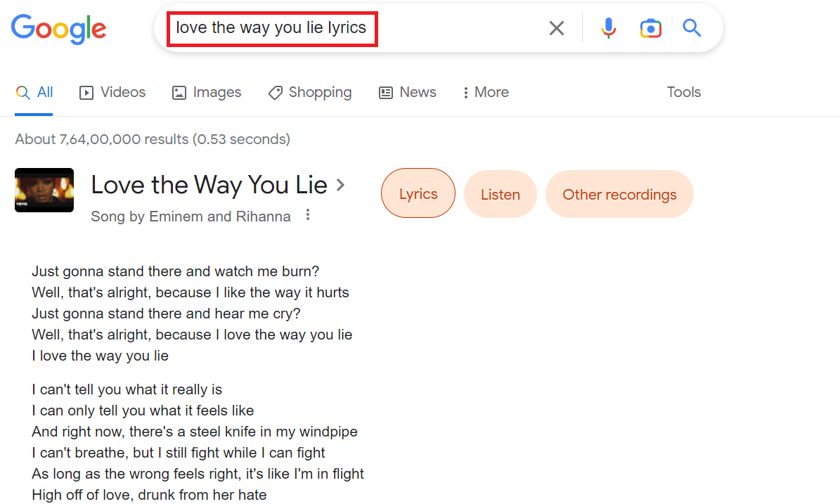
Task: Click the All results tab
Action: point(34,92)
